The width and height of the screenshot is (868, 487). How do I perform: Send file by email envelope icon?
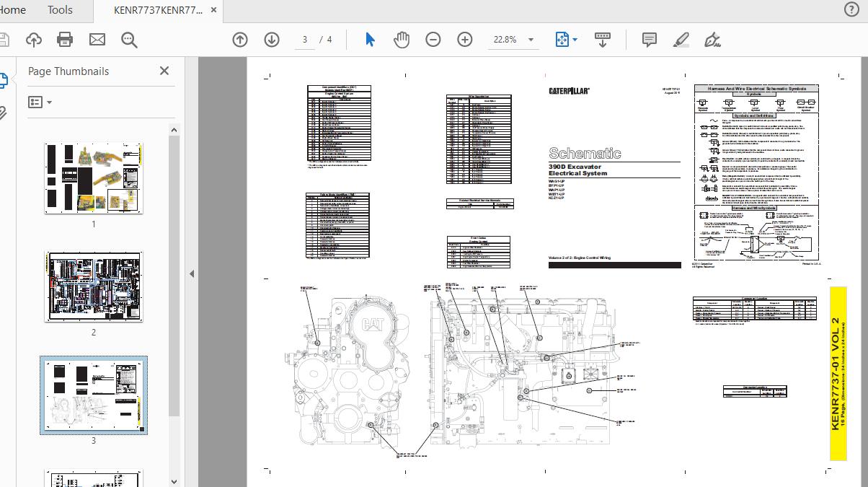point(97,40)
